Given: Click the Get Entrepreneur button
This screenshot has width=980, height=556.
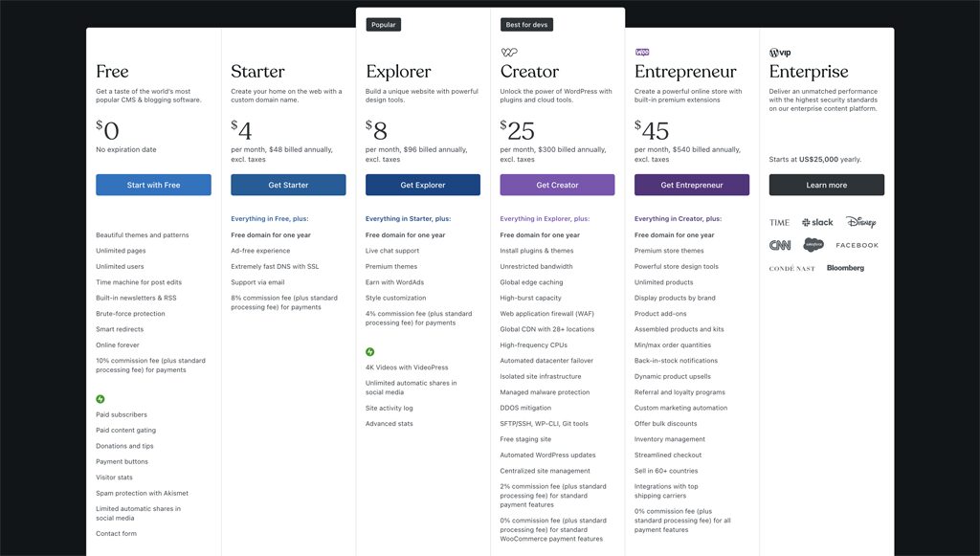Looking at the screenshot, I should pos(692,185).
